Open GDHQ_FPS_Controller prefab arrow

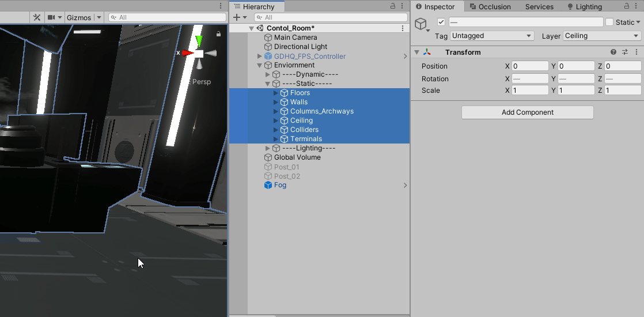[x=405, y=56]
